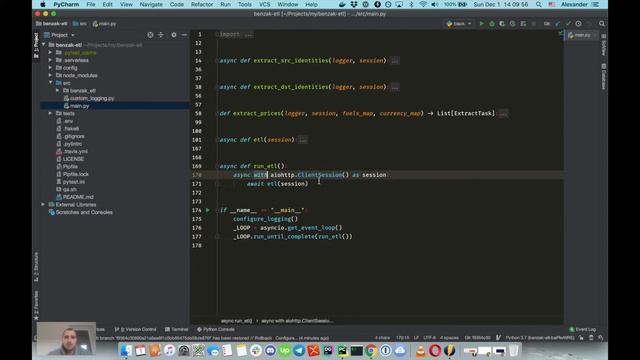Click the webcam video thumbnail overlay
Viewport: 640px width, 360px height.
tap(66, 339)
